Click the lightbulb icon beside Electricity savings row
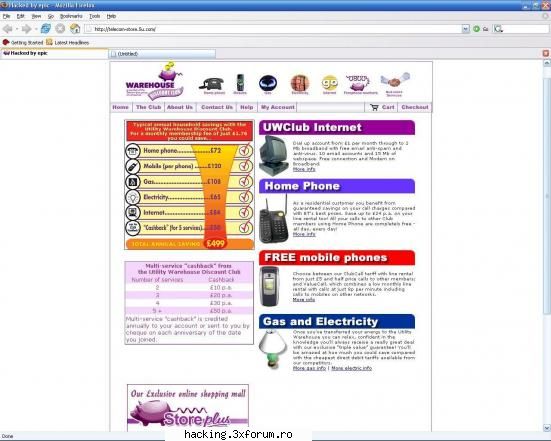The image size is (551, 441). pos(133,197)
